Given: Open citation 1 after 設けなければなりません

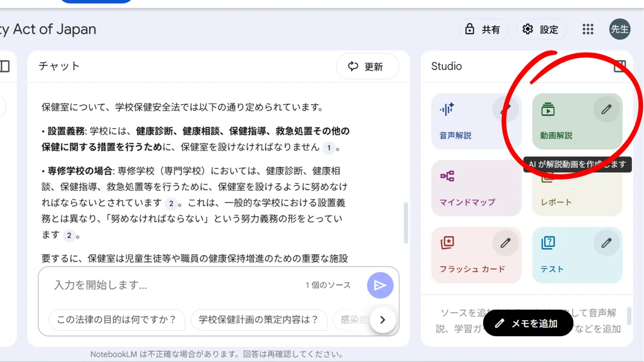Looking at the screenshot, I should (x=329, y=147).
